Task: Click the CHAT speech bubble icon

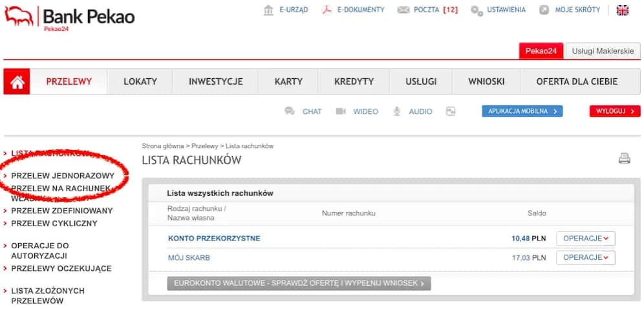Action: (x=290, y=111)
